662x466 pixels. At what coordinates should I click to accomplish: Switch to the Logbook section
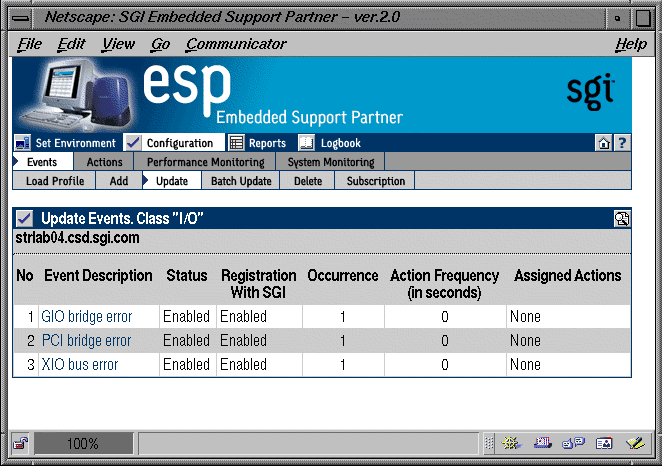(x=340, y=143)
